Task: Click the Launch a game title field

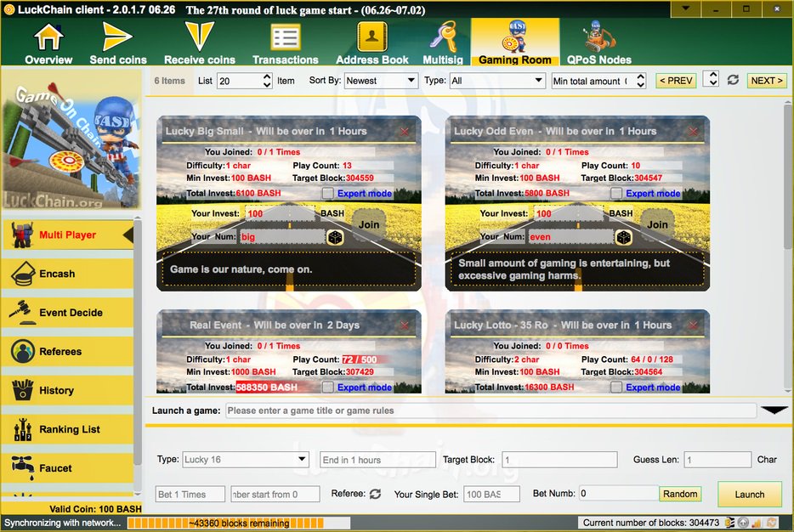Action: click(x=491, y=410)
